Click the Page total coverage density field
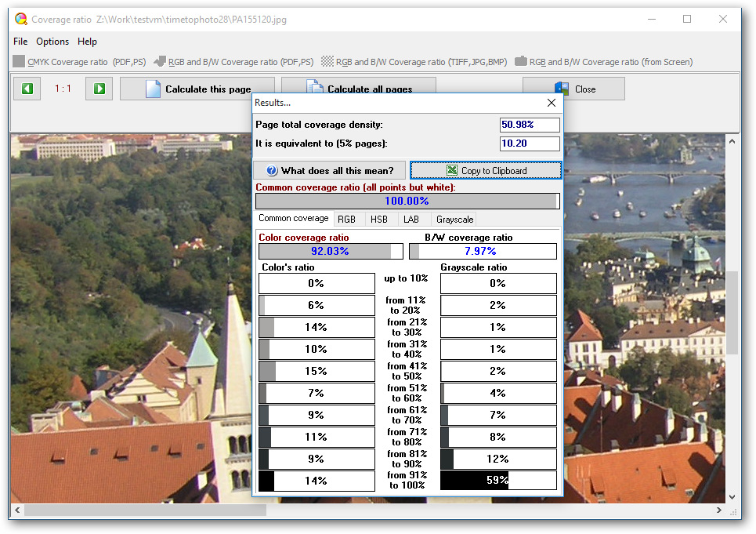 click(530, 125)
